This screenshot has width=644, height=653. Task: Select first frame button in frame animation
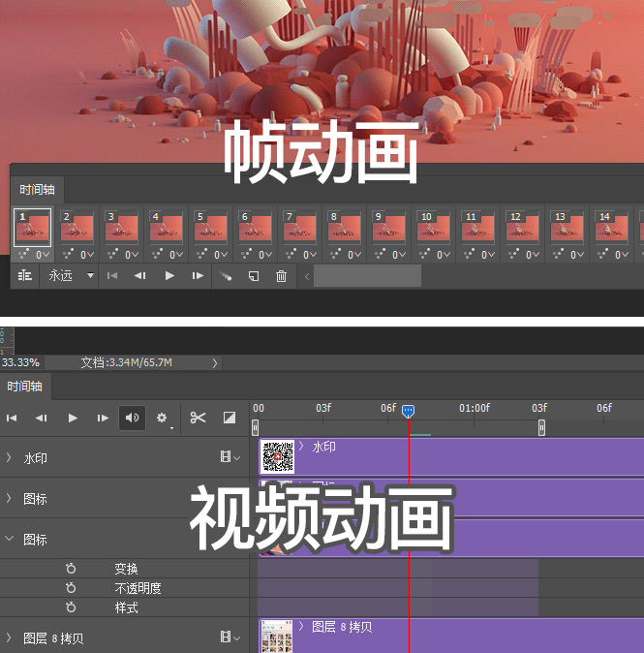click(x=112, y=276)
